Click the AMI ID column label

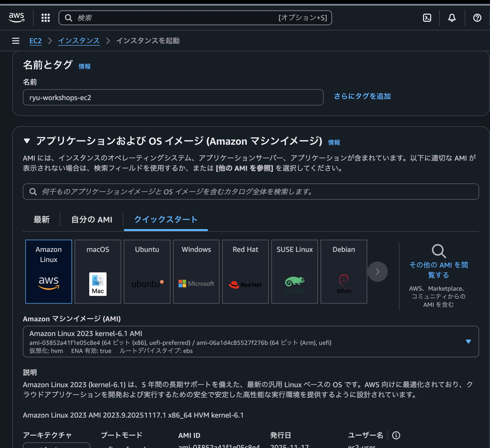click(x=189, y=435)
